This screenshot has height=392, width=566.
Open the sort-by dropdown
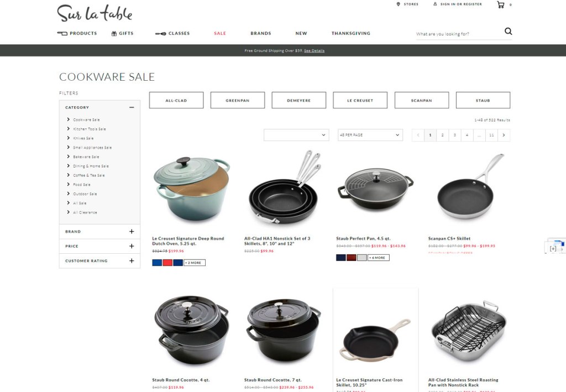pyautogui.click(x=296, y=135)
